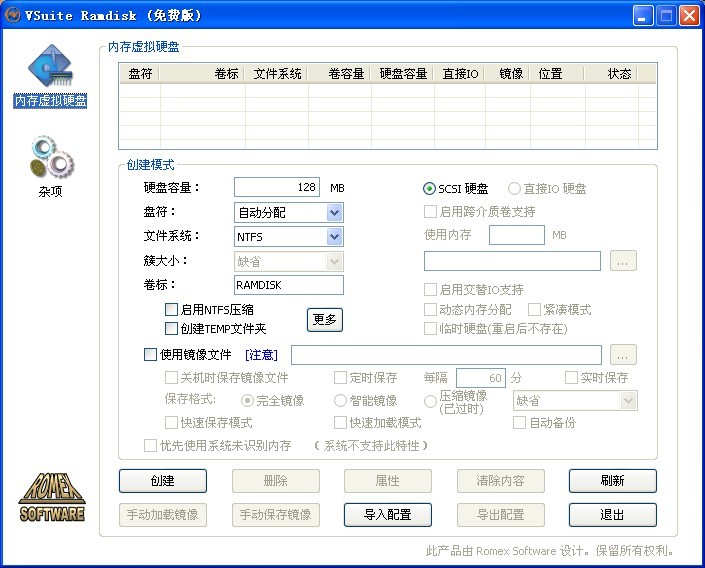Click the 创建 button

tap(162, 481)
